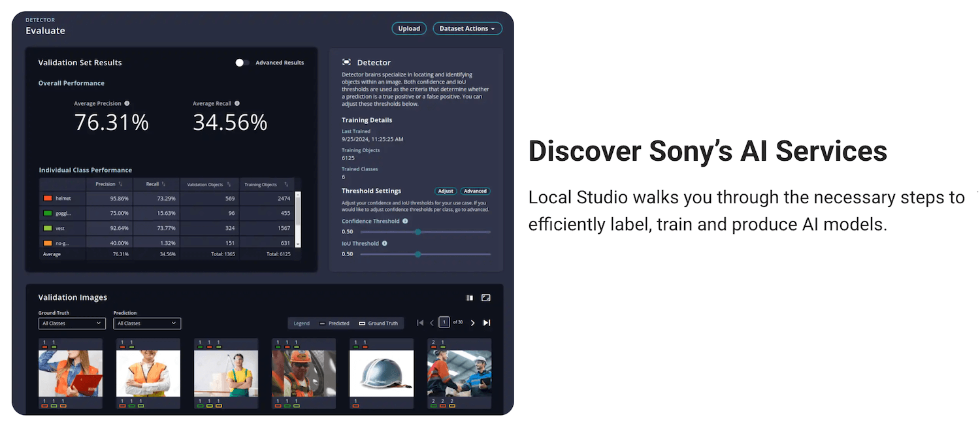Click vest recall value 73.77%
This screenshot has width=980, height=430.
click(x=165, y=228)
